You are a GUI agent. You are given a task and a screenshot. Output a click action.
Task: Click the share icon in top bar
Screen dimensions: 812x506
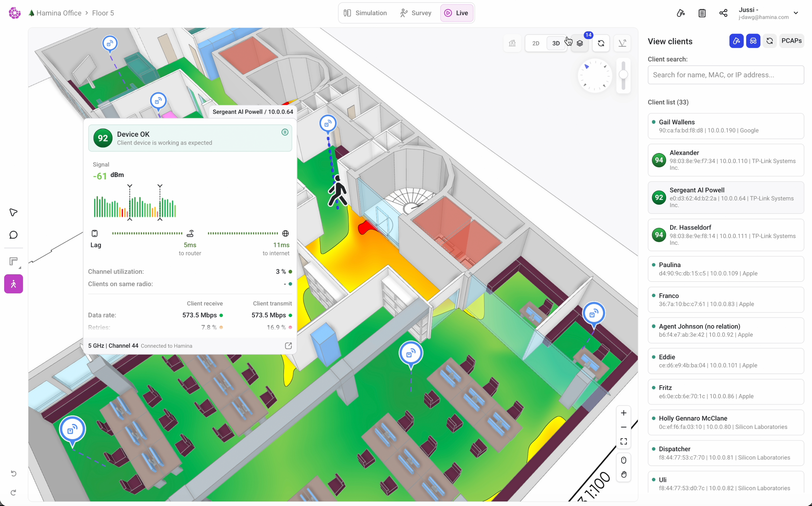[x=723, y=13]
